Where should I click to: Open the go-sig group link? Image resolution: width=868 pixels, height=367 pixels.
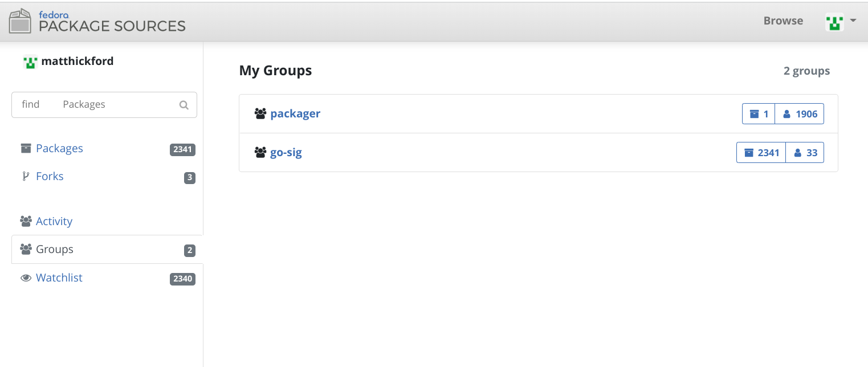(x=286, y=152)
